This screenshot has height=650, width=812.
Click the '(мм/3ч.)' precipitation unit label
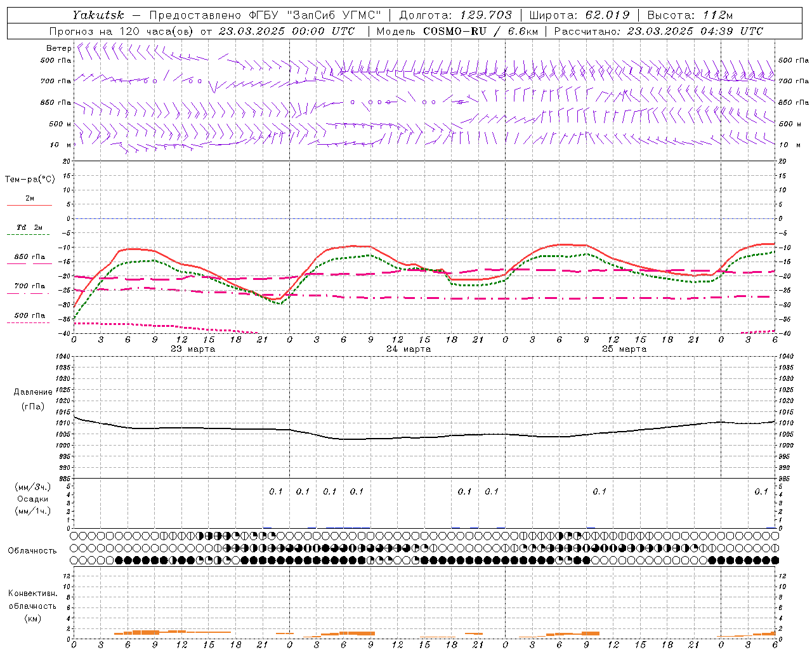32,487
